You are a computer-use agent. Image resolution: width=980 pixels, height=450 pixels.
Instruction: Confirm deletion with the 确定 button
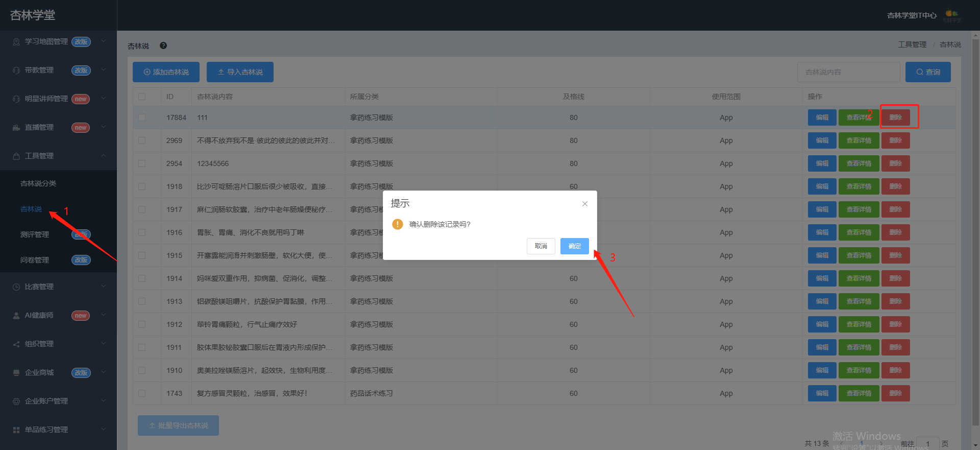click(x=575, y=246)
